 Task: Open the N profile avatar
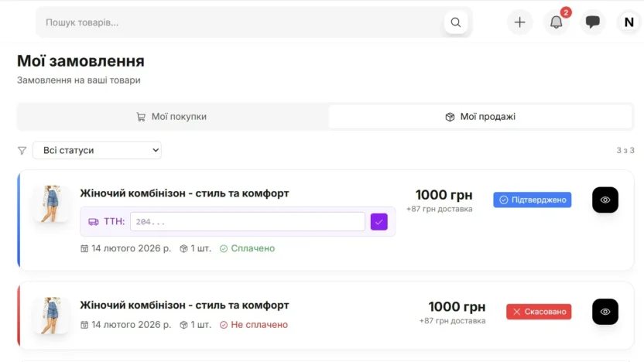tap(629, 22)
